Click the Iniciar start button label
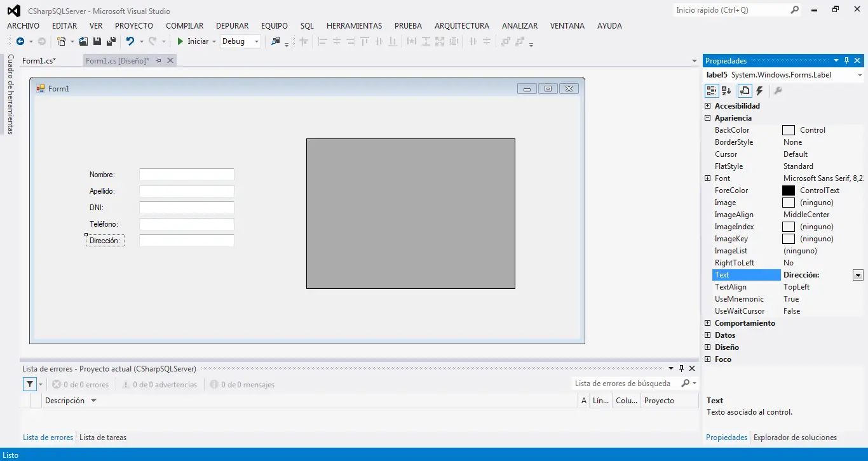This screenshot has height=461, width=868. [198, 41]
